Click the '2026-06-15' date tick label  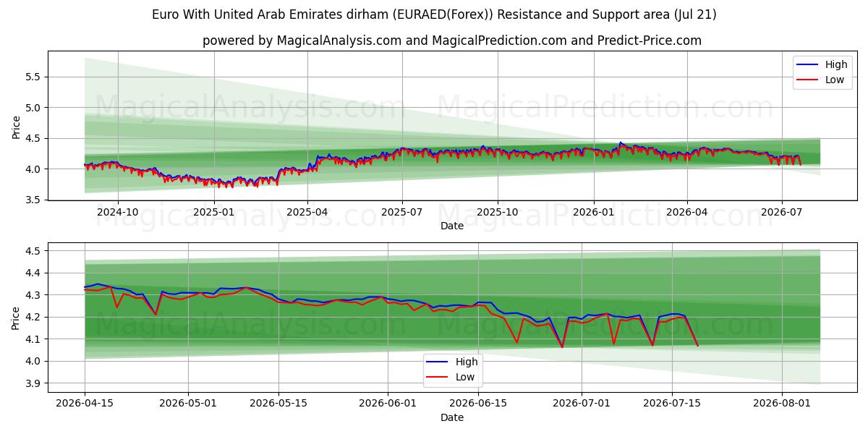pyautogui.click(x=479, y=404)
